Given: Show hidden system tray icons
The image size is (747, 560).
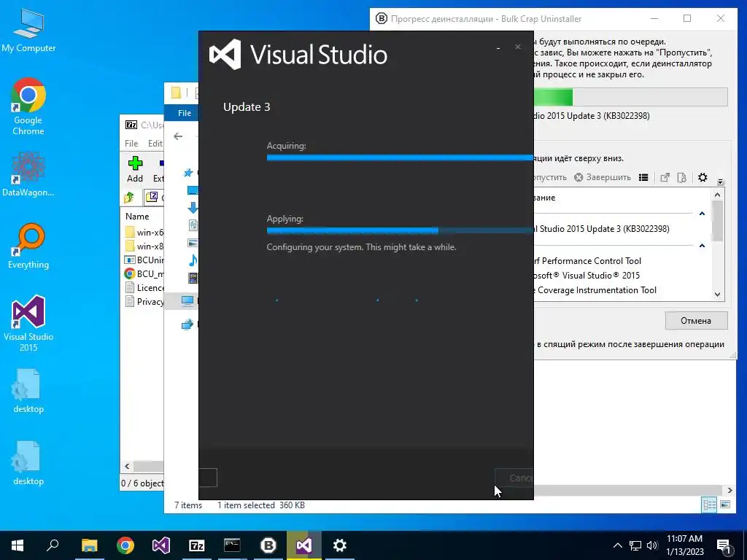Looking at the screenshot, I should tap(617, 545).
